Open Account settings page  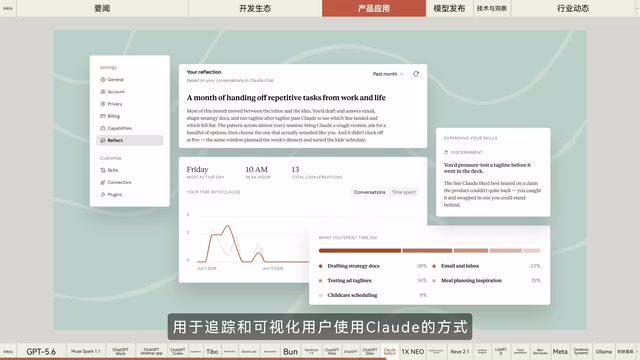(130, 92)
